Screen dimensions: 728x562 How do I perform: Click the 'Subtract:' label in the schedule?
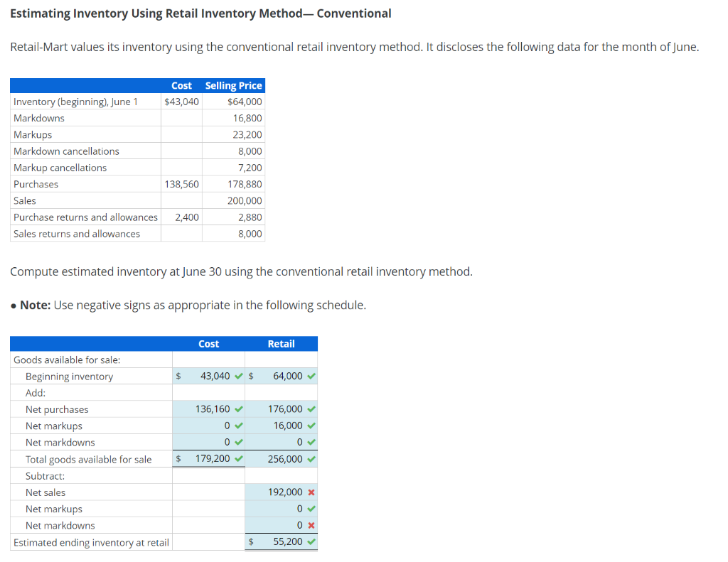coord(45,476)
